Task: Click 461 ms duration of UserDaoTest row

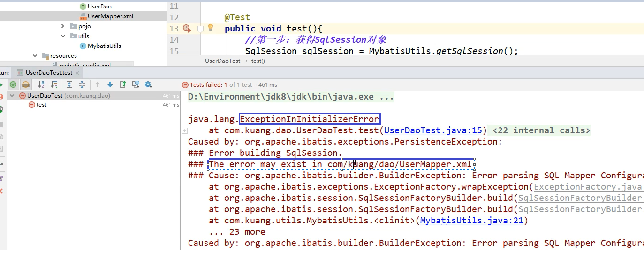Action: tap(171, 96)
